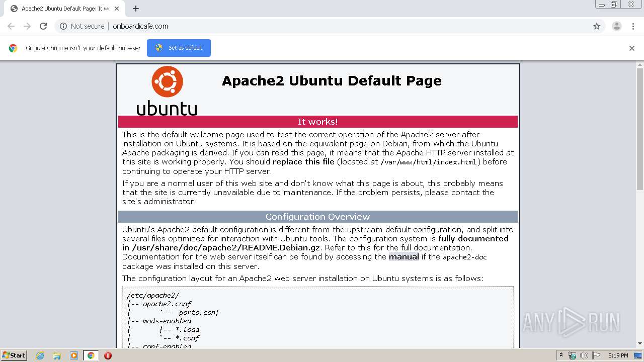644x362 pixels.
Task: Click the Apache2 Ubuntu Default Page heading
Action: pos(332,80)
